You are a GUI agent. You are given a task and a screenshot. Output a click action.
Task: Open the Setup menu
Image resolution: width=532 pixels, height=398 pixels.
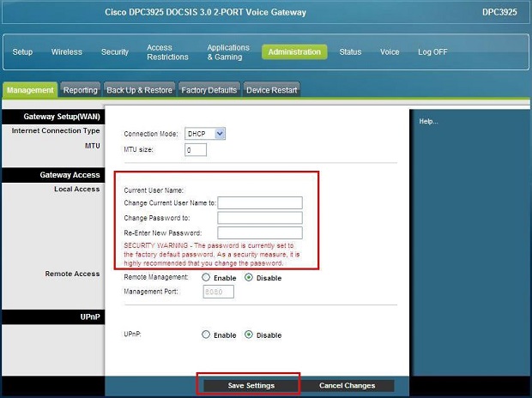(22, 52)
